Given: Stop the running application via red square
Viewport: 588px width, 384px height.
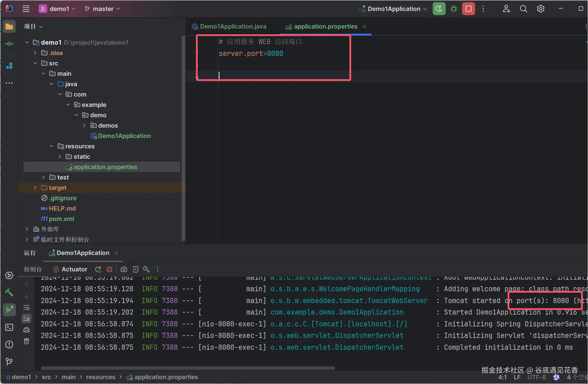Looking at the screenshot, I should coord(468,9).
